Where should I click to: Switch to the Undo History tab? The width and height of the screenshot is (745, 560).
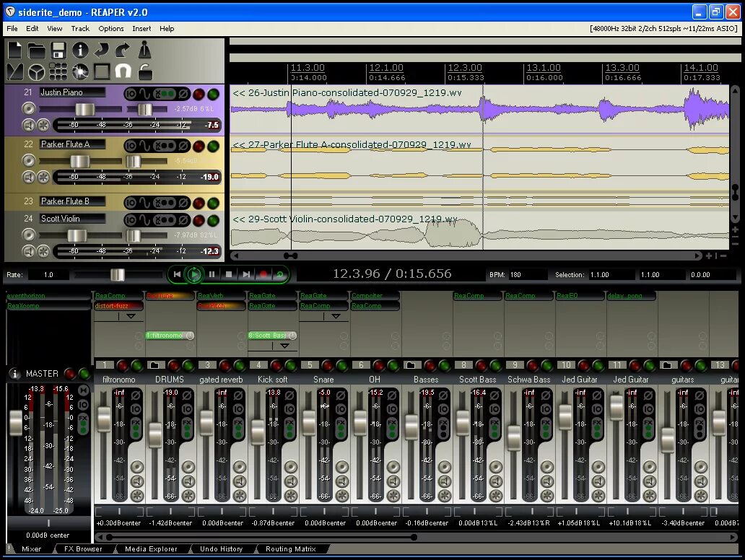[222, 549]
